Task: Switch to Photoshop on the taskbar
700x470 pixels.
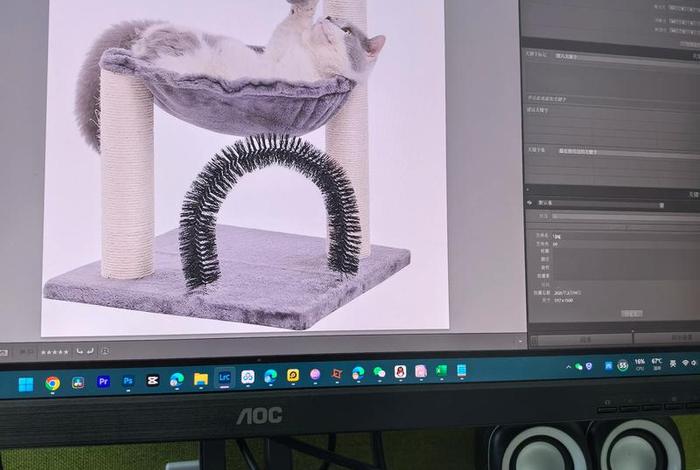Action: coord(128,381)
